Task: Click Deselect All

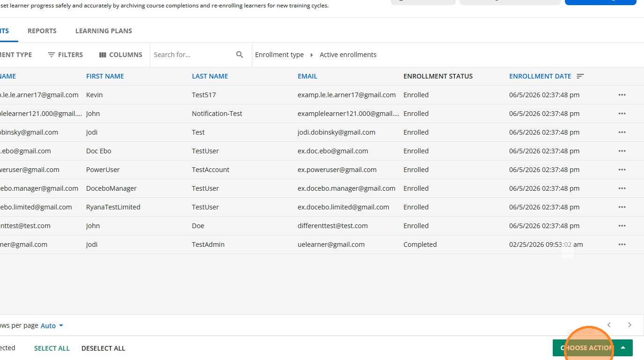Action: 103,348
